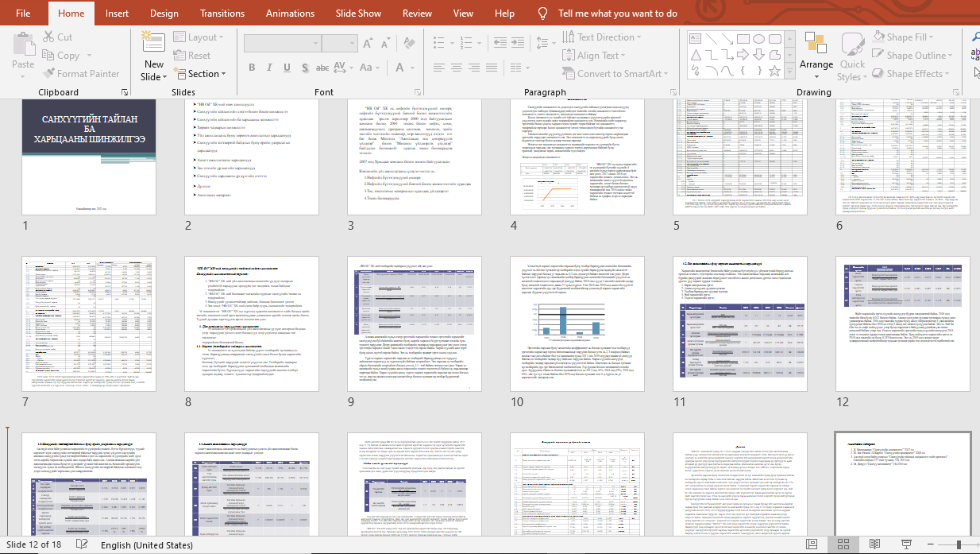Click the New Slide button icon

pos(153,43)
